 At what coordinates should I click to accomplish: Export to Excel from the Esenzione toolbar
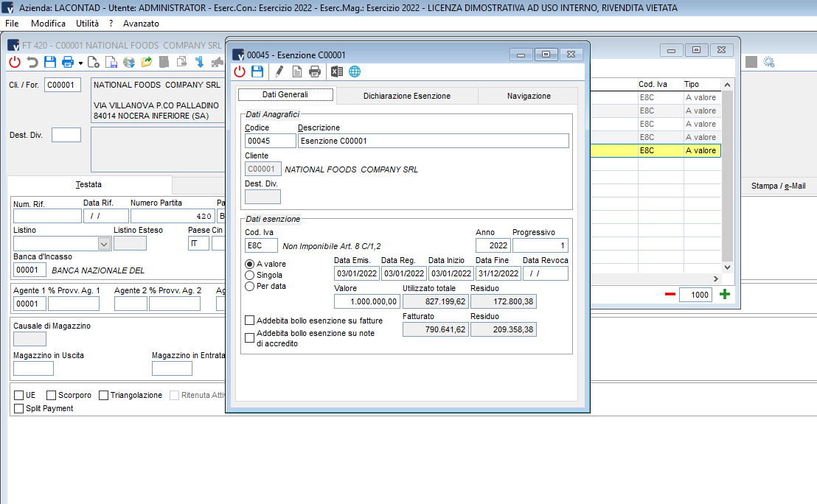[x=336, y=71]
